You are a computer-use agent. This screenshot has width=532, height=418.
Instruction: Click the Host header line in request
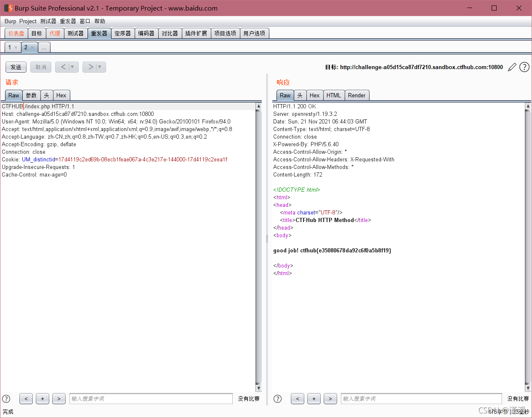78,114
